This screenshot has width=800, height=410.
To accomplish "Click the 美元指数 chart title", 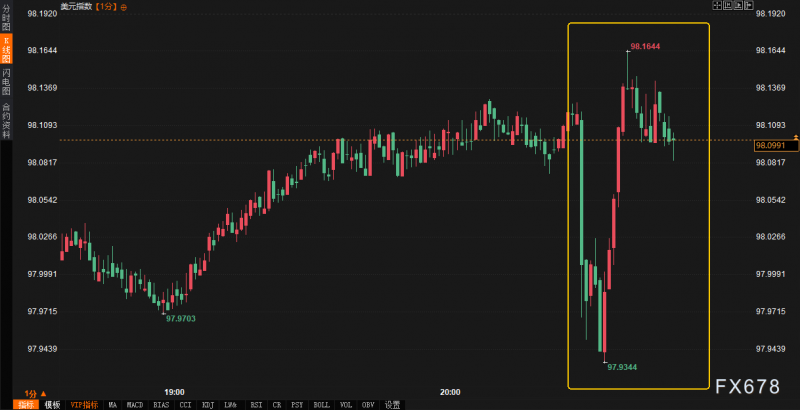I will pos(76,7).
